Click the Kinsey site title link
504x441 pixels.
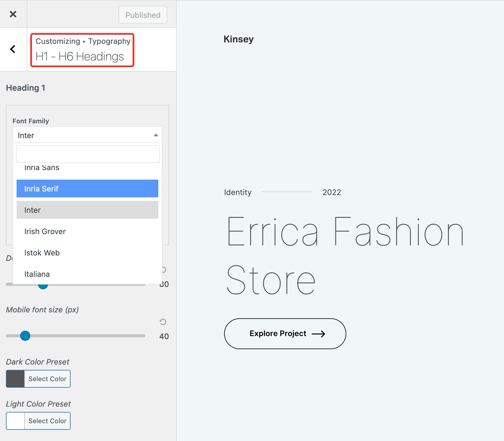point(238,39)
